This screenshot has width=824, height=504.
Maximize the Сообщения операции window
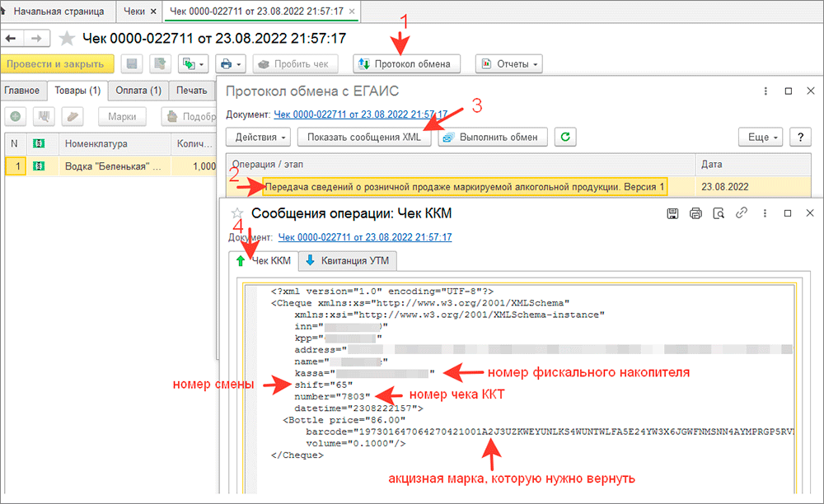(x=788, y=213)
